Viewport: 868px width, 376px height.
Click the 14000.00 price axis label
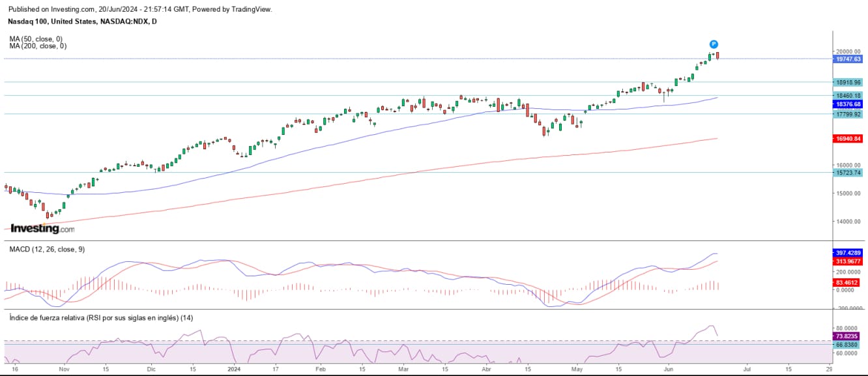pos(848,222)
